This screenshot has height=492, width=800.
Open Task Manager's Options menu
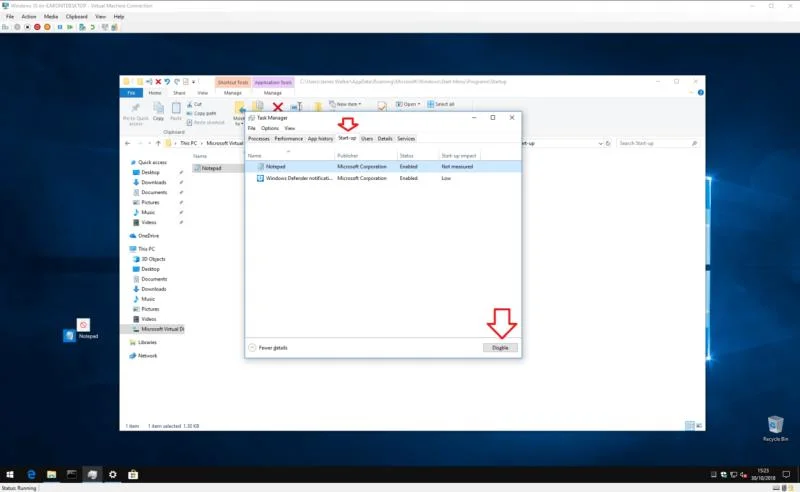[x=269, y=128]
